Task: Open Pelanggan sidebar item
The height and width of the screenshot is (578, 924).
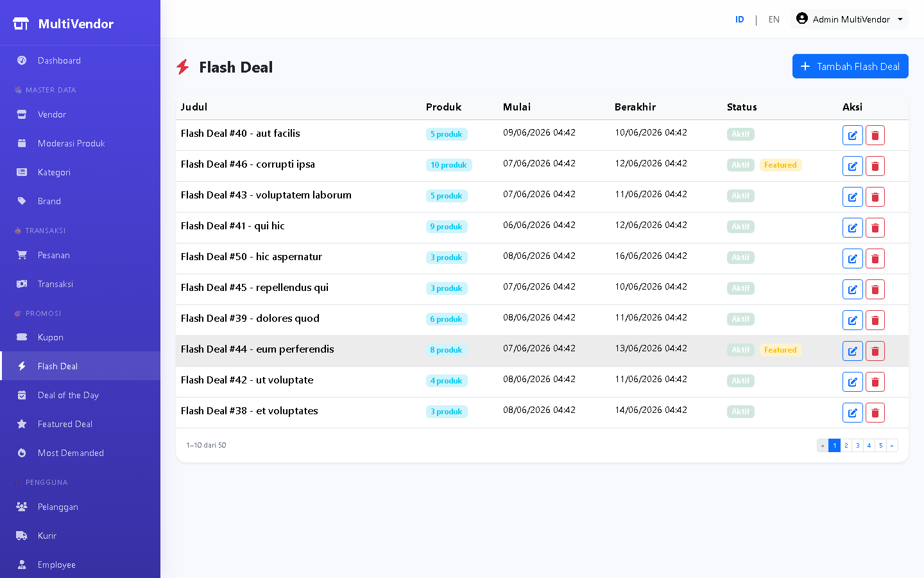Action: tap(80, 507)
